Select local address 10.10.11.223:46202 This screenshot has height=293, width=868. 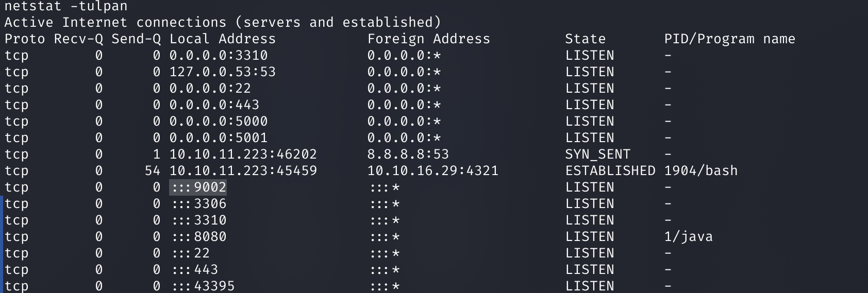pos(243,154)
